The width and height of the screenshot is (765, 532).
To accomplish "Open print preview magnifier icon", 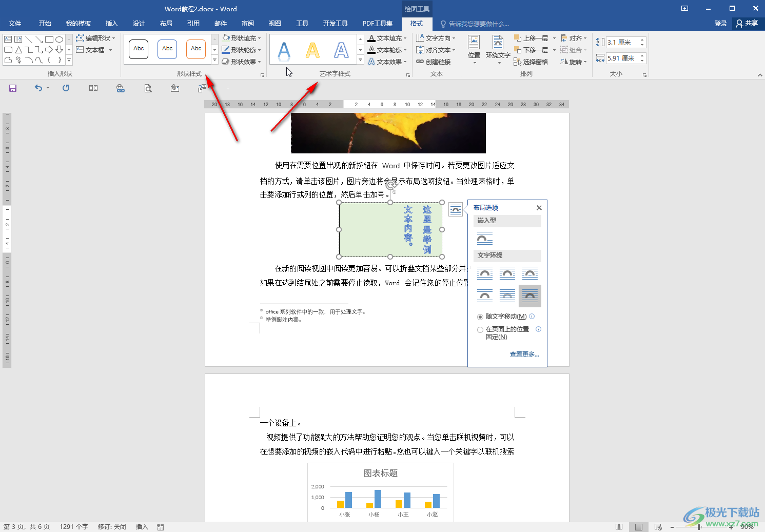I will point(148,88).
